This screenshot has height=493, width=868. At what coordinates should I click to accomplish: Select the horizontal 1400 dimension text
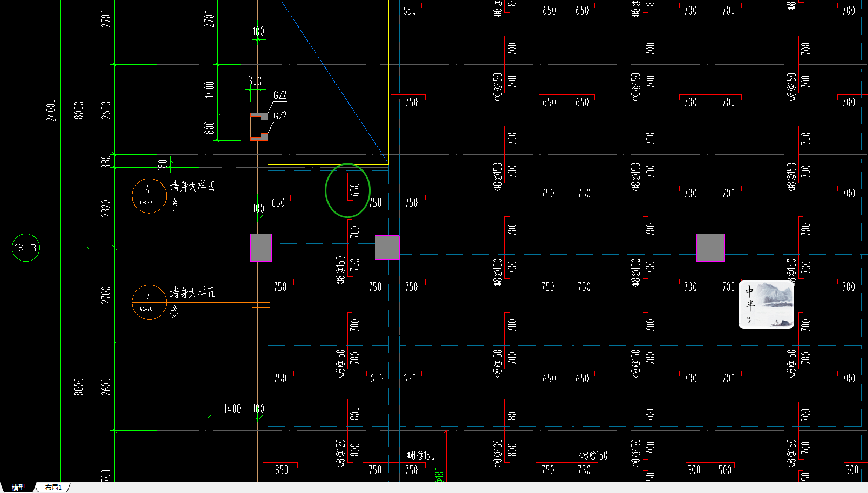pos(233,409)
